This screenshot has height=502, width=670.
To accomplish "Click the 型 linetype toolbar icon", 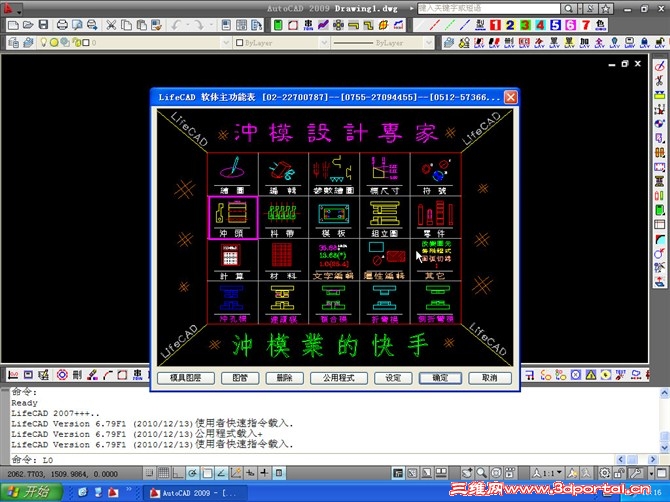I will [480, 25].
